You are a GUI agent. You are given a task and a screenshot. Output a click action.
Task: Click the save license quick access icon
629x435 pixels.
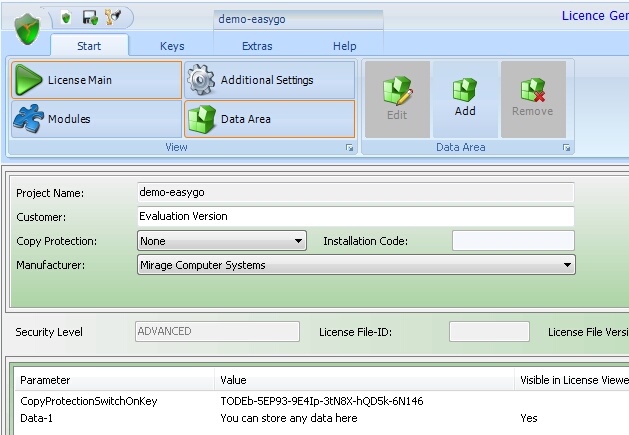89,17
